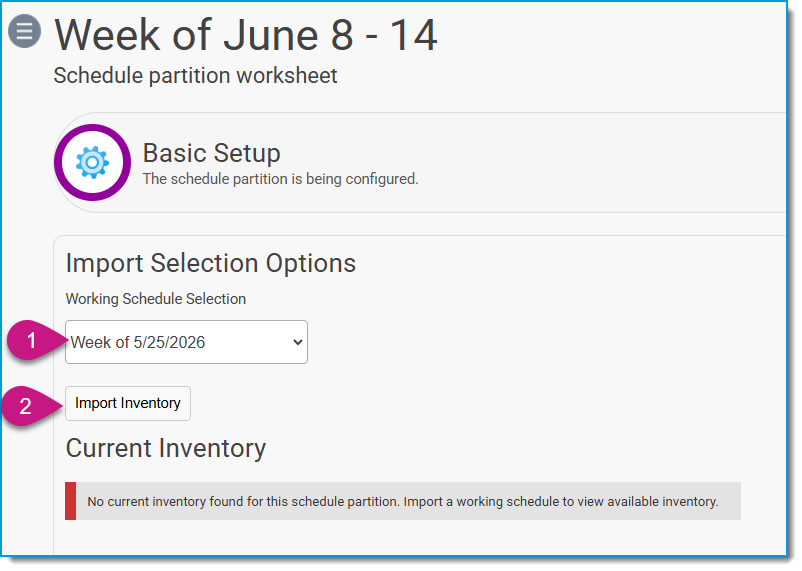Click the red alert indicator bar
The height and width of the screenshot is (571, 802).
click(x=71, y=501)
